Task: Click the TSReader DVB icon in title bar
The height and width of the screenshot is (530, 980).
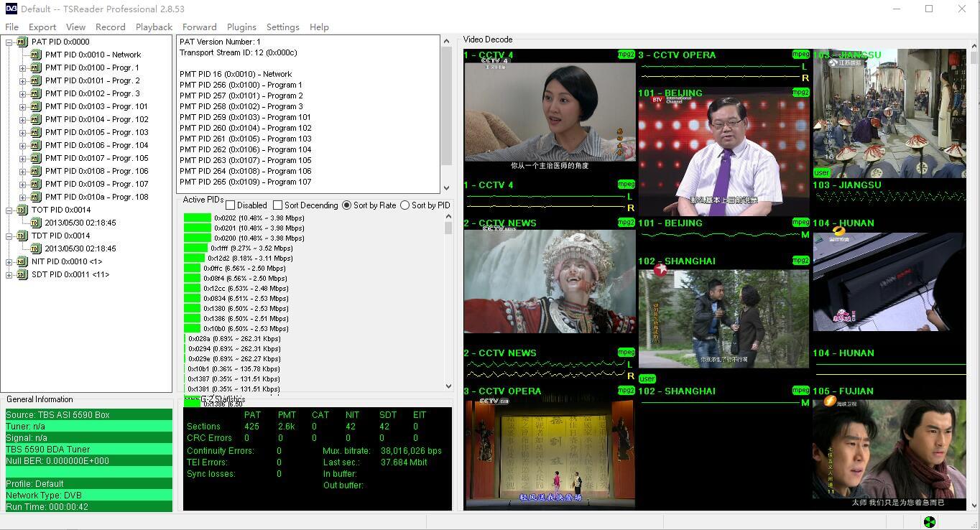Action: point(11,9)
